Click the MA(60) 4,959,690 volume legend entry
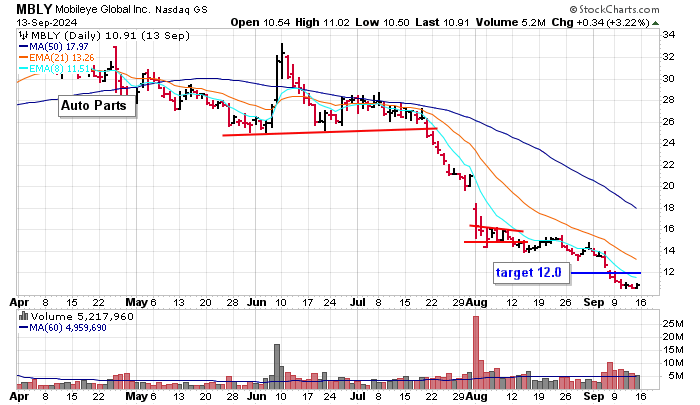 click(62, 328)
